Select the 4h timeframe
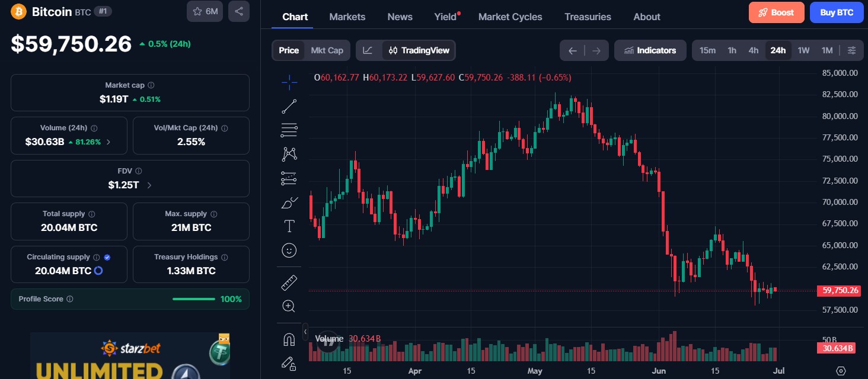The height and width of the screenshot is (379, 868). click(x=754, y=50)
